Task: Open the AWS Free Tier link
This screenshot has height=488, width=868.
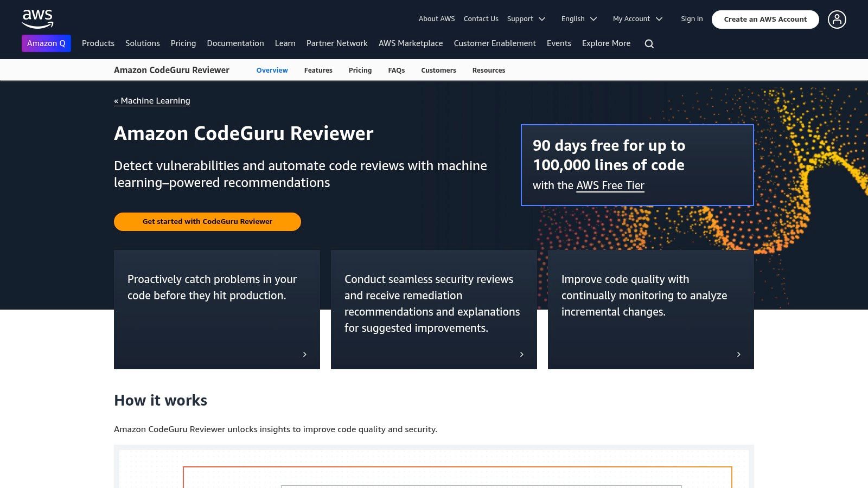Action: tap(610, 185)
